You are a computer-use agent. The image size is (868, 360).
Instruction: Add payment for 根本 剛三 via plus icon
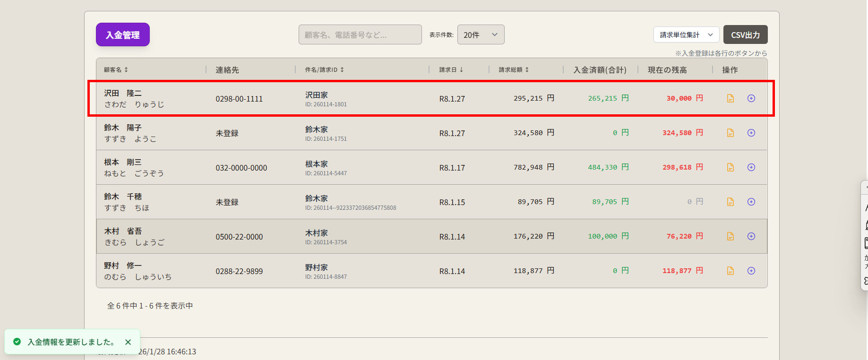coord(751,167)
